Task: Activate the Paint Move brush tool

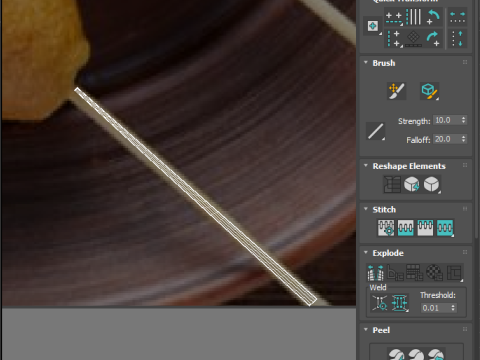Action: tap(396, 91)
